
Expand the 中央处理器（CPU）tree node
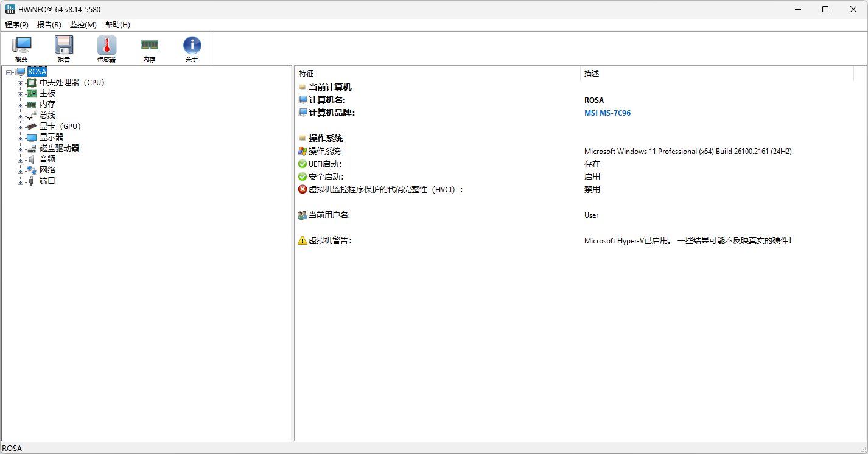19,82
